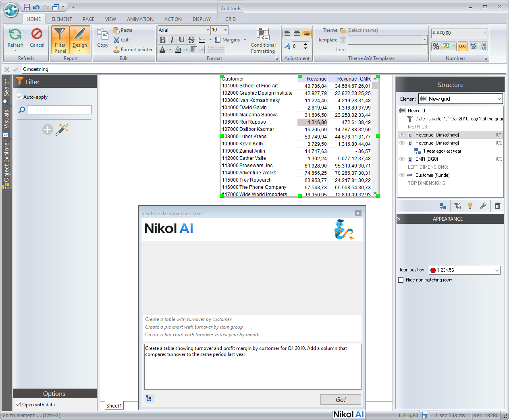Screen dimensions: 509x420
Task: Toggle Open with data checkbox
Action: tap(18, 404)
